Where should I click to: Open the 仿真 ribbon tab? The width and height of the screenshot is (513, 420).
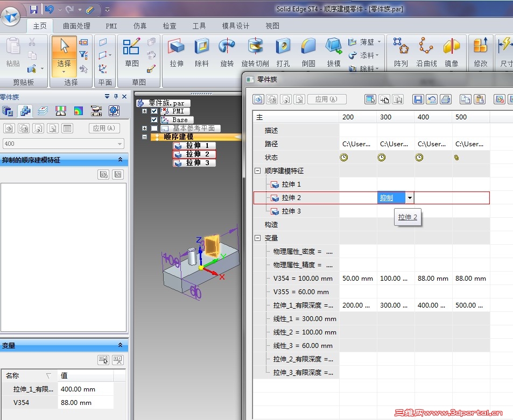click(x=140, y=26)
